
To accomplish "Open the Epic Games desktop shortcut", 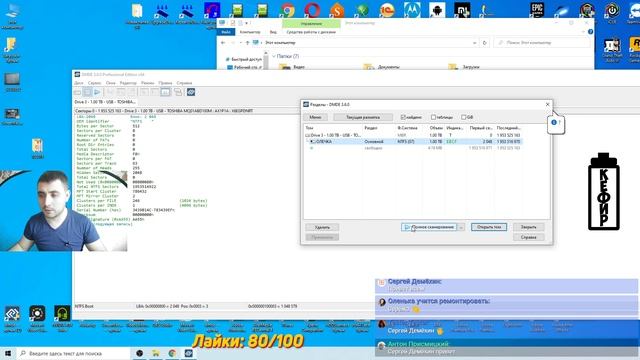I will point(537,10).
